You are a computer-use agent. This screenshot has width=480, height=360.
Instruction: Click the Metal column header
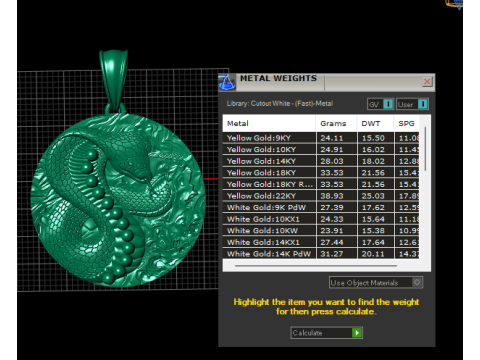click(269, 124)
